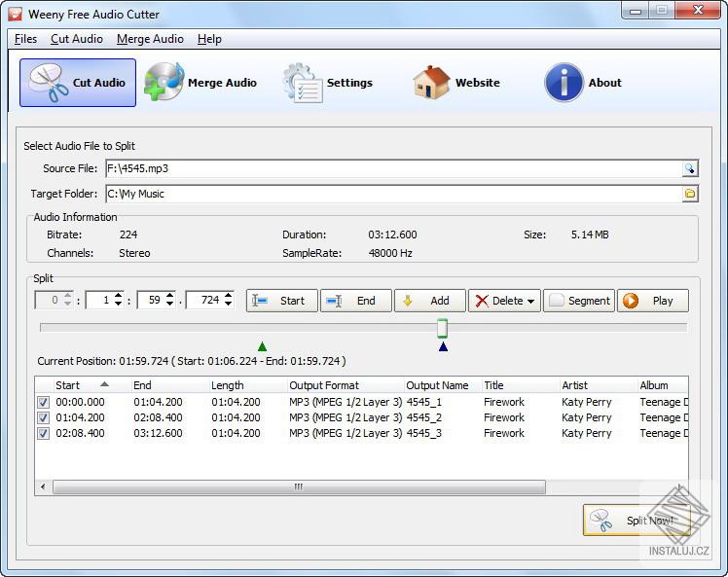Sort list by Start column header
728x577 pixels.
91,385
